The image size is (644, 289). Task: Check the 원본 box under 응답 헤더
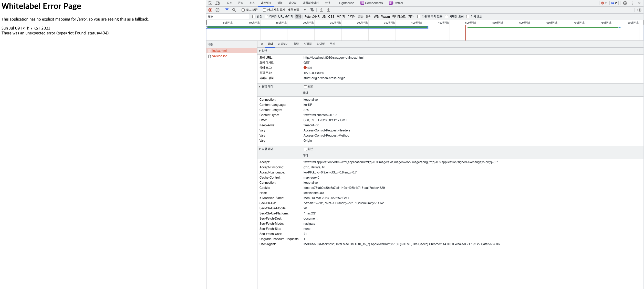[305, 87]
